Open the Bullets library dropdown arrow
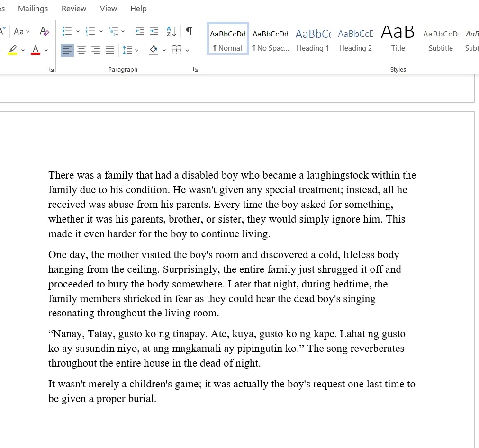Screen dimensions: 479x448 tap(78, 31)
